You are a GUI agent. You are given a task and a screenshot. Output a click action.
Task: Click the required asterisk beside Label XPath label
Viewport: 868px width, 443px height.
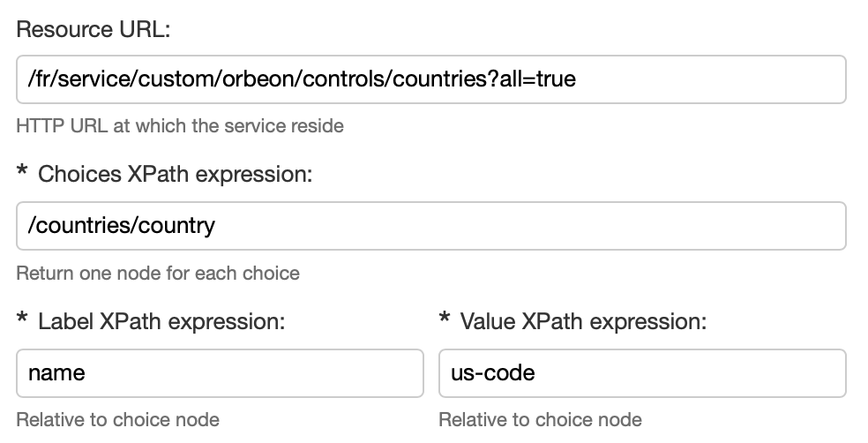click(22, 319)
